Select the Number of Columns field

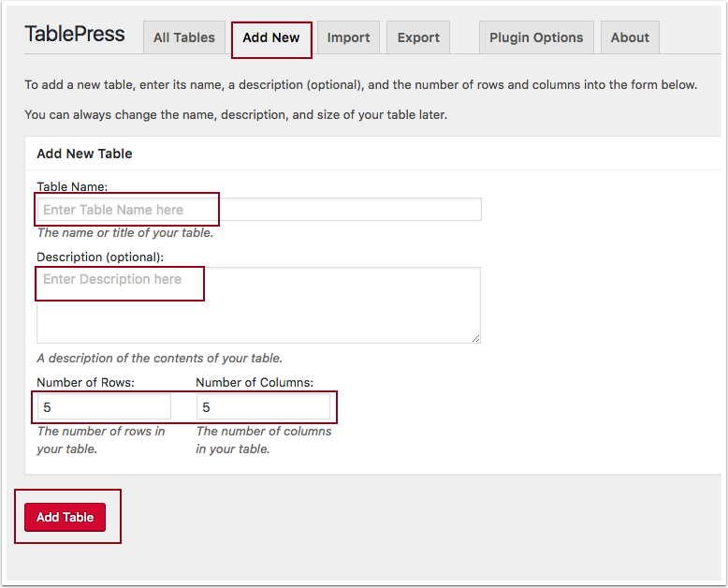(263, 407)
